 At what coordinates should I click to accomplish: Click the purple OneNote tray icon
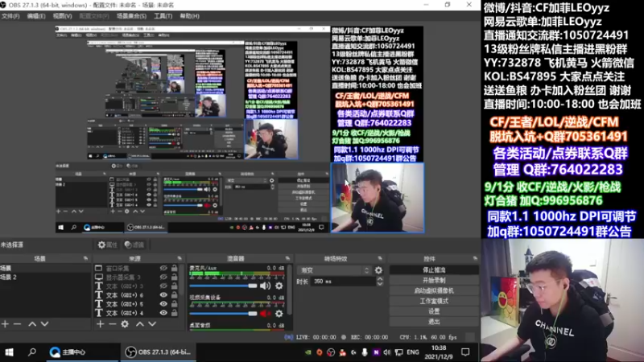click(376, 352)
